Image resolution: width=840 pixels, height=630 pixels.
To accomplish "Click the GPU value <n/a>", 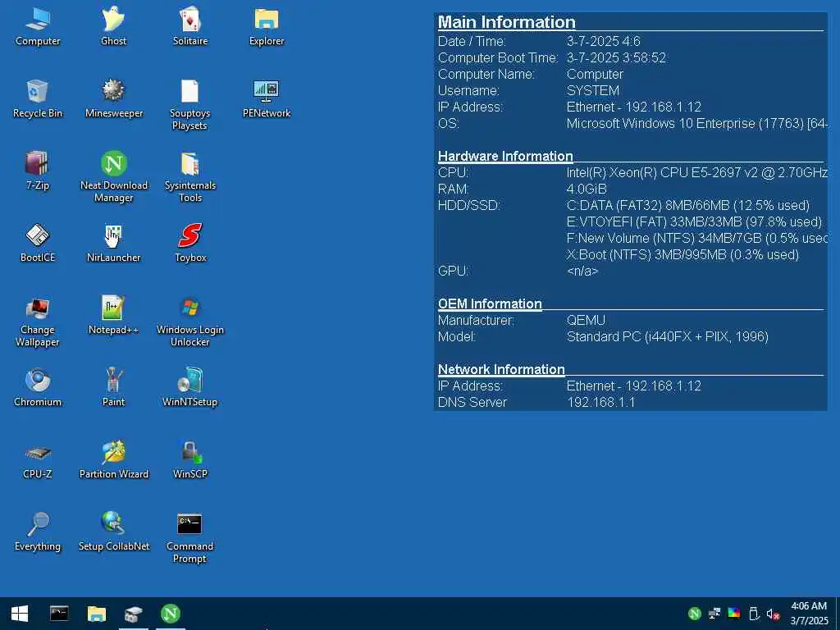I will (582, 271).
